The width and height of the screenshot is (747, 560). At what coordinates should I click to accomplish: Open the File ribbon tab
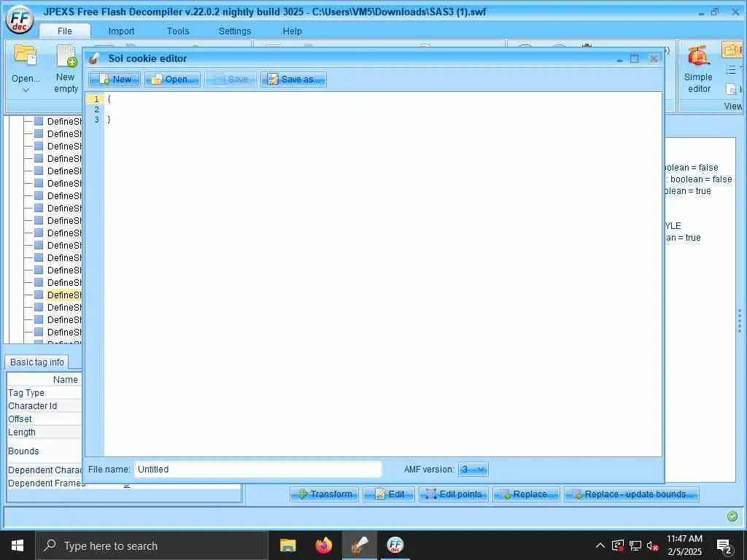[x=65, y=31]
